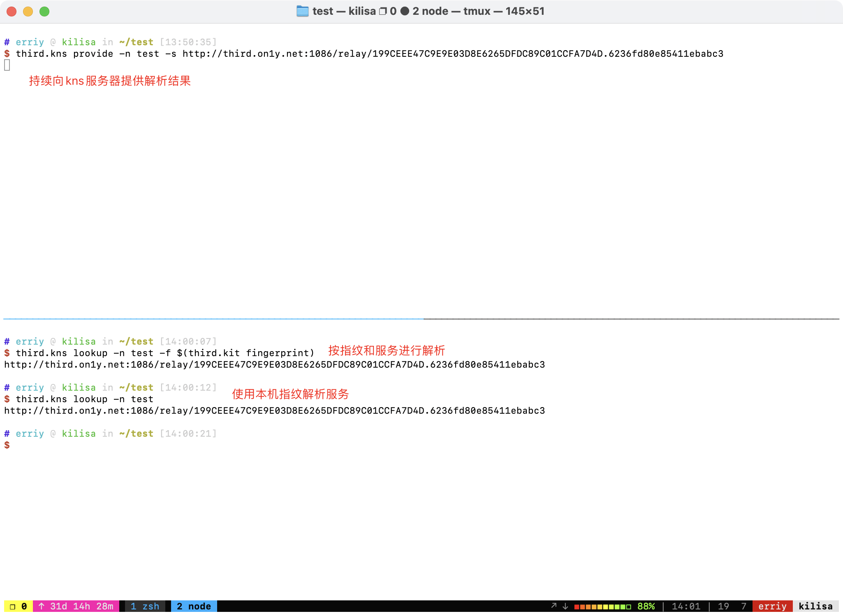843x616 pixels.
Task: Click the network upload arrow icon in status bar
Action: click(554, 606)
